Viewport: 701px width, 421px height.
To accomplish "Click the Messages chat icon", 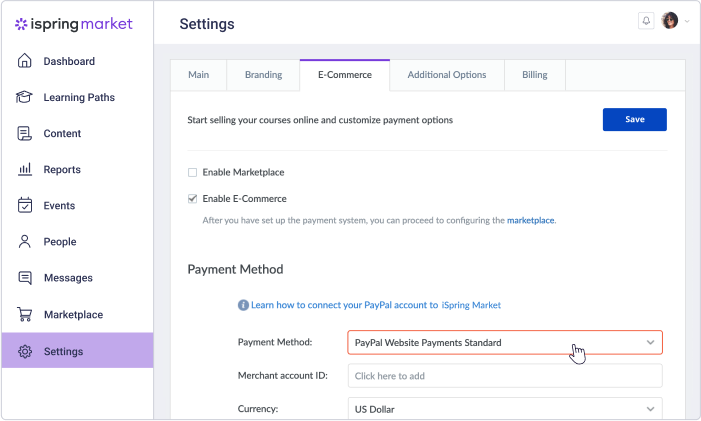I will (x=25, y=278).
